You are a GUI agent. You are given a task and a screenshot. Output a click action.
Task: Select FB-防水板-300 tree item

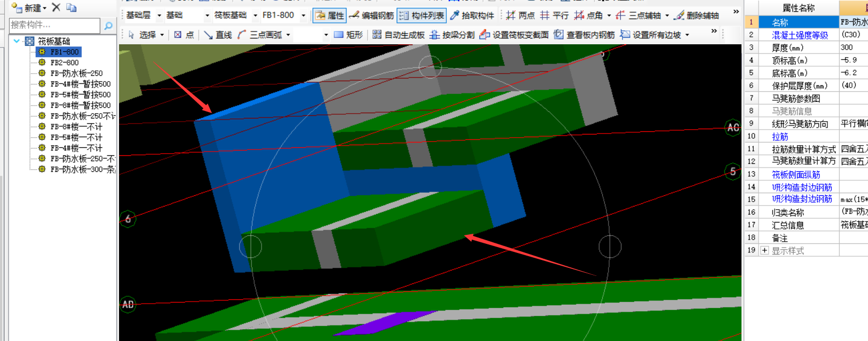pyautogui.click(x=83, y=169)
